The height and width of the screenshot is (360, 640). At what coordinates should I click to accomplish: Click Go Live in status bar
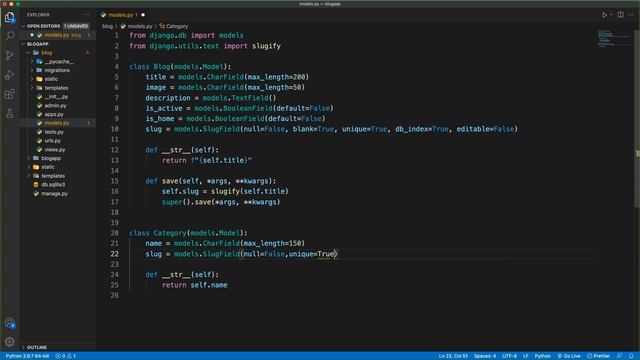(569, 356)
